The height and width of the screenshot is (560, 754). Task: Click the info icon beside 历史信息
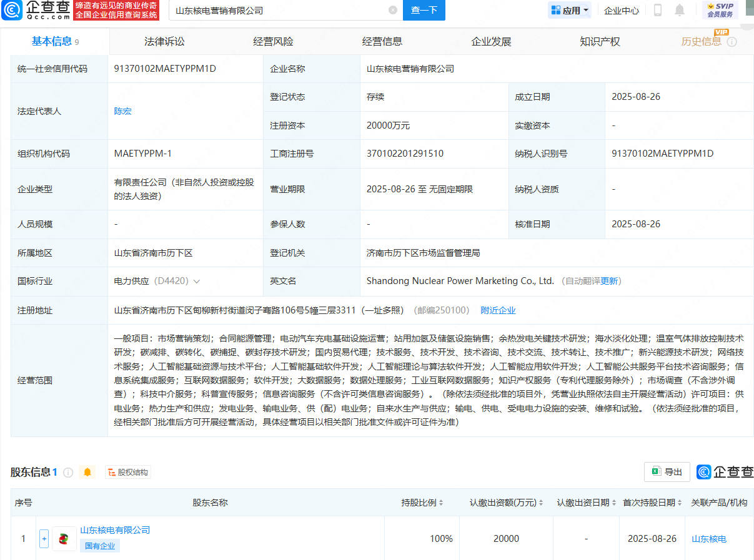pyautogui.click(x=732, y=42)
